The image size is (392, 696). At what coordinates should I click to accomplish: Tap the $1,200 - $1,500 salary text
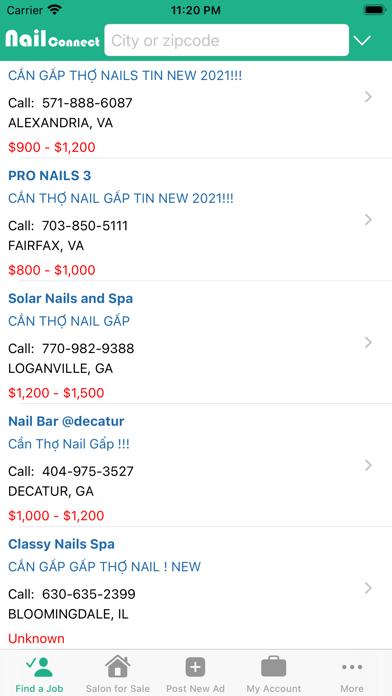point(56,393)
